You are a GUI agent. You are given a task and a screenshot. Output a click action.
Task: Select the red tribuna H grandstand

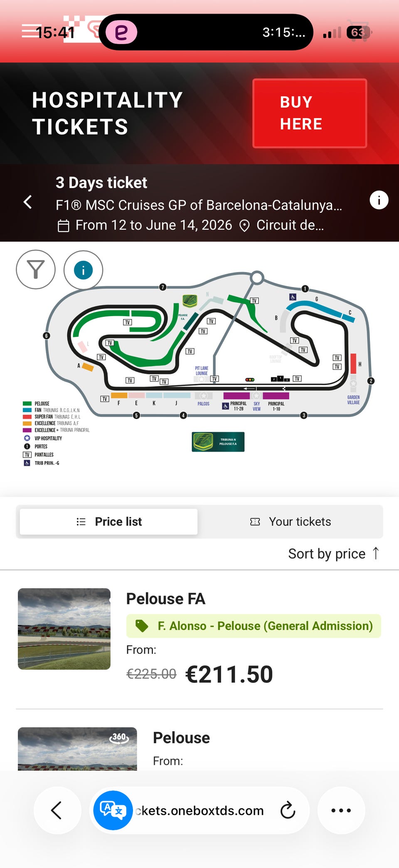pos(353,364)
